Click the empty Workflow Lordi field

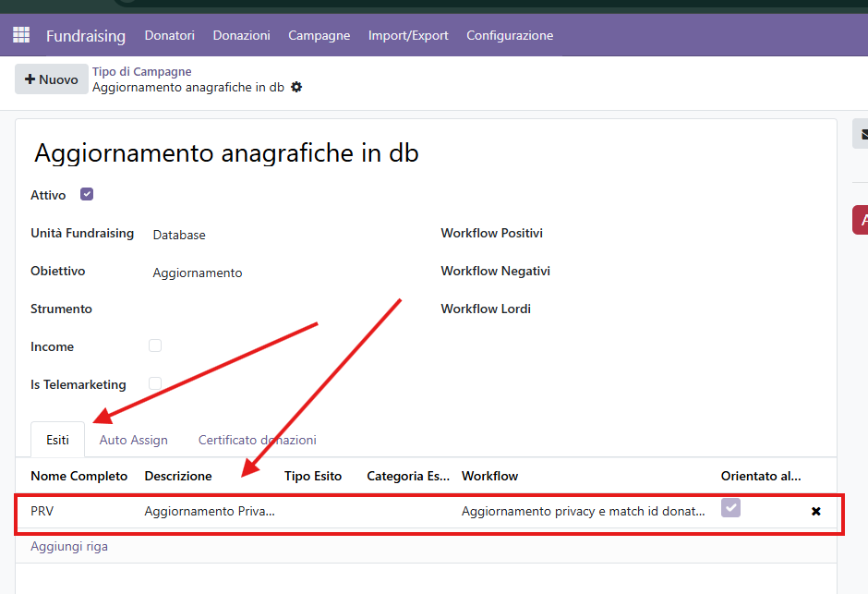point(689,309)
